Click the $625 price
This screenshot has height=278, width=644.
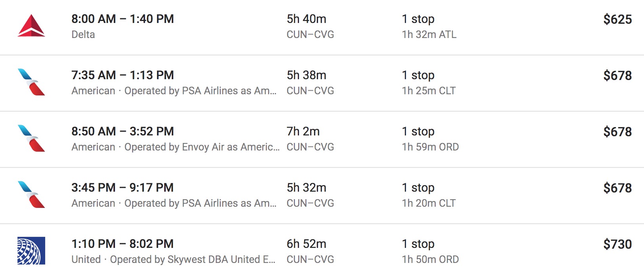[x=617, y=19]
